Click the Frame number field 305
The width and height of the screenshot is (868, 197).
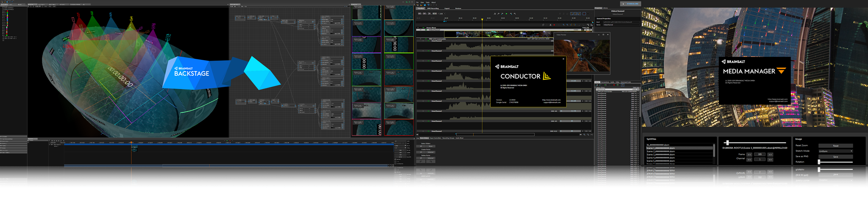[760, 154]
